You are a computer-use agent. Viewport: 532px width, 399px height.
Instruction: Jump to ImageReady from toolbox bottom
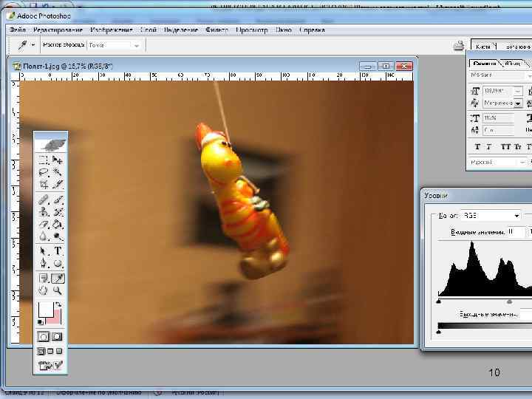point(50,365)
